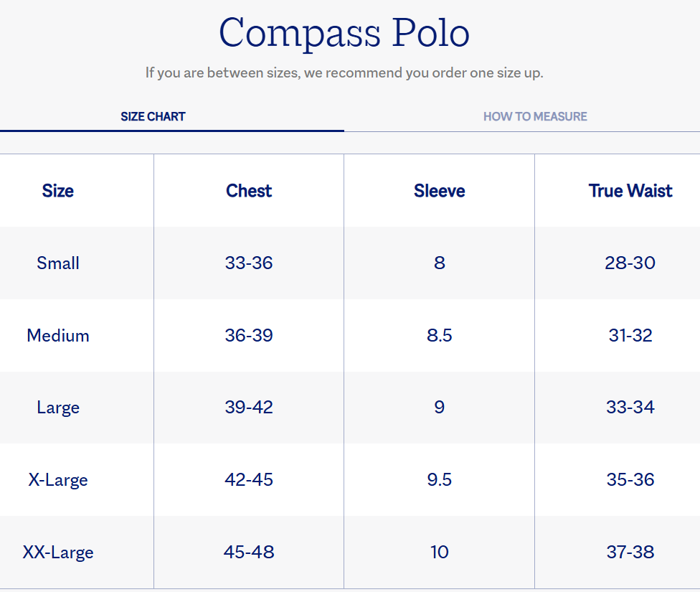Viewport: 700px width, 592px height.
Task: Select the Sleeve column header
Action: pyautogui.click(x=439, y=191)
